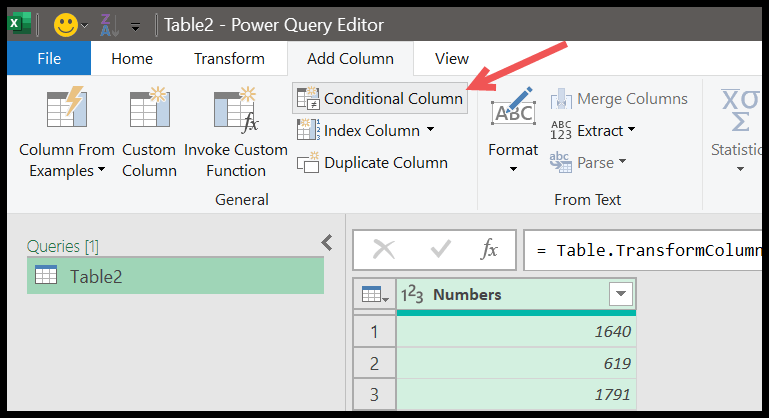Switch to the Home tab

pos(132,58)
